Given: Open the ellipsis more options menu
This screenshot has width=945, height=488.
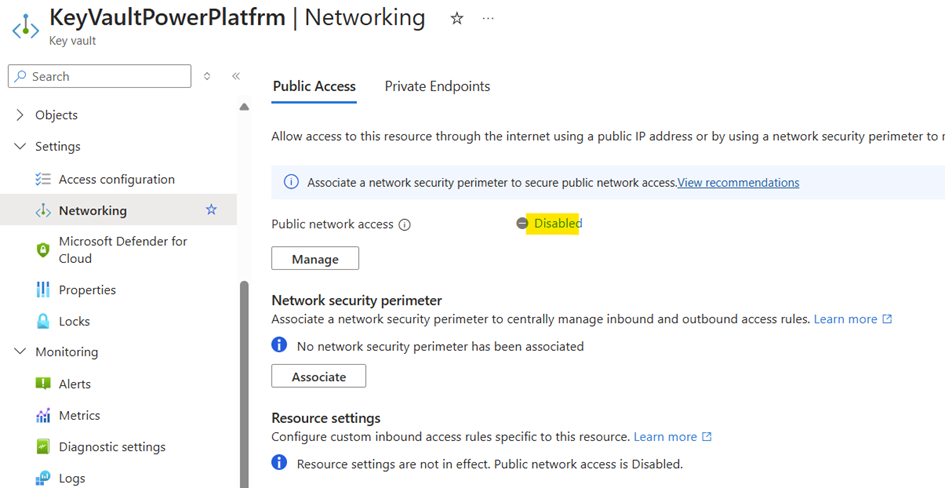Looking at the screenshot, I should [488, 19].
